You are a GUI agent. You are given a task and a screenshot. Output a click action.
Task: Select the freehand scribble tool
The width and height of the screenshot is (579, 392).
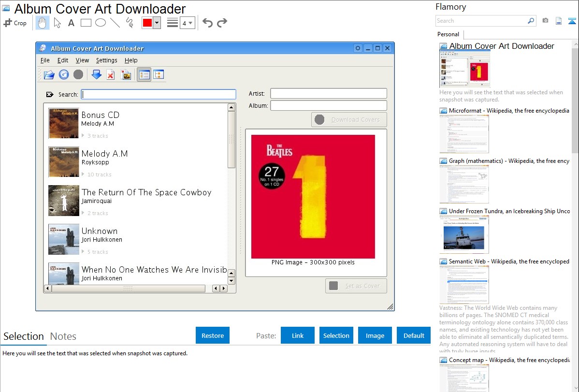[130, 23]
